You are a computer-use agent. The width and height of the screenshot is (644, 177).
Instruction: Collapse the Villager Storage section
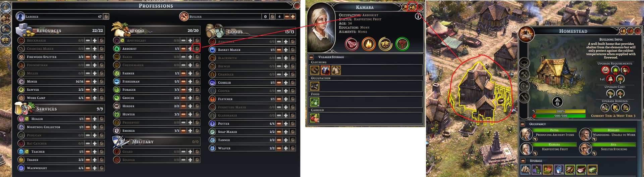311,57
